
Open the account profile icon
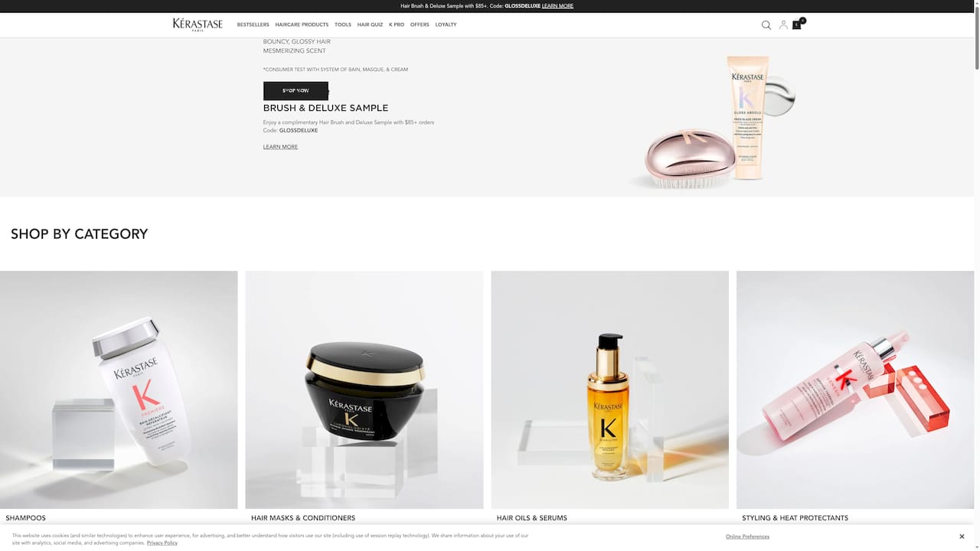coord(783,25)
